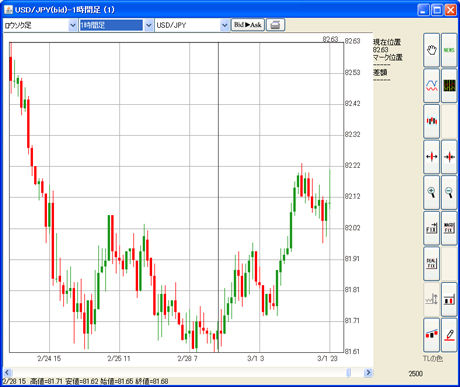Click the 現在位置 label
460x387 pixels.
tap(387, 42)
